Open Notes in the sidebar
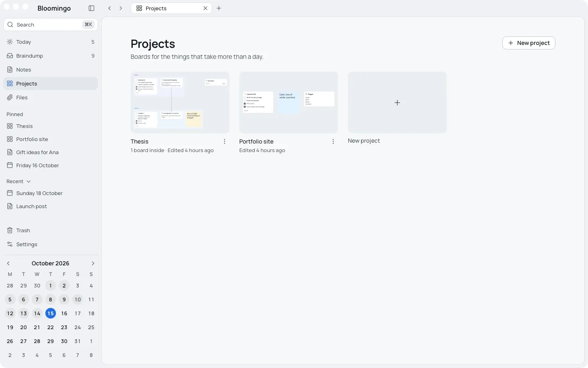The width and height of the screenshot is (588, 368). click(51, 70)
